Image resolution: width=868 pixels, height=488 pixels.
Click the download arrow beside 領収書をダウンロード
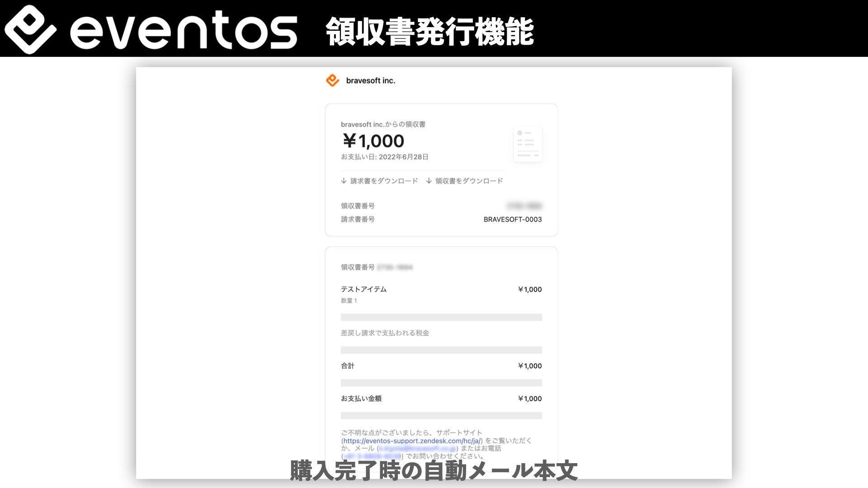pos(429,181)
